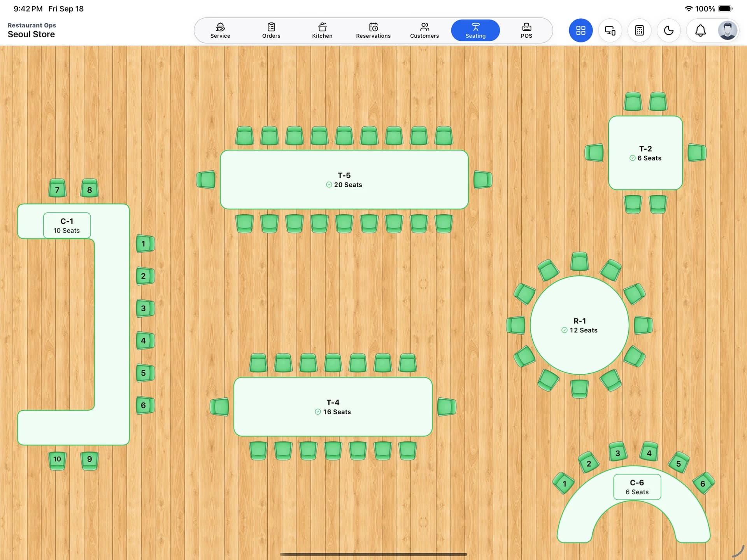Select seat 2 at counter C-1
Image resolution: width=747 pixels, height=560 pixels.
click(145, 276)
